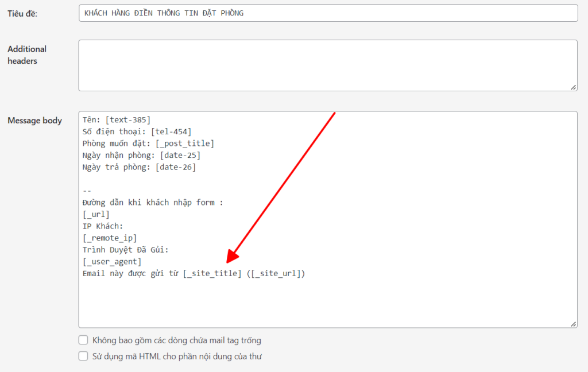The image size is (588, 372).
Task: Click label text 'Sử dụng mã HTML cho phần nội dung'
Action: pyautogui.click(x=177, y=356)
